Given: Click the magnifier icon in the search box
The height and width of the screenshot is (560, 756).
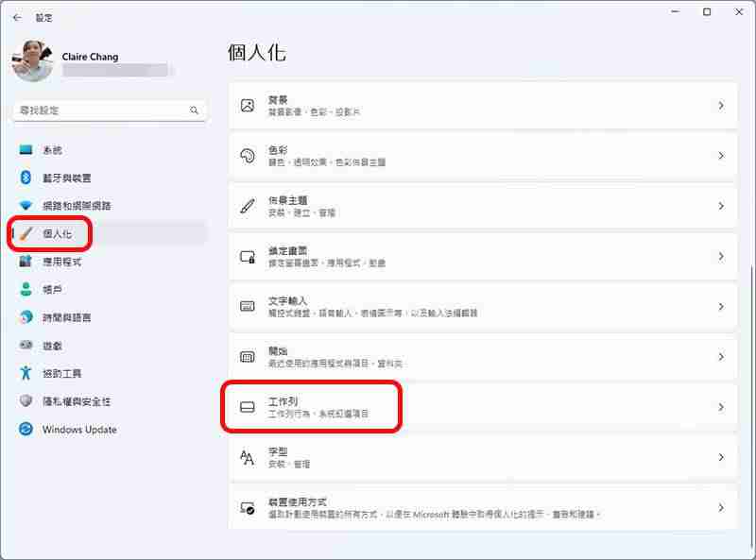Looking at the screenshot, I should pos(194,110).
